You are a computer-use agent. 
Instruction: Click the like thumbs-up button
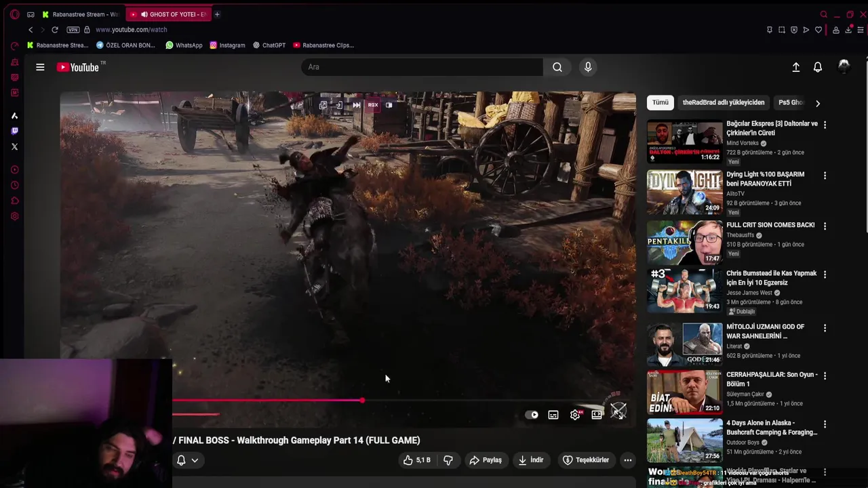(417, 460)
